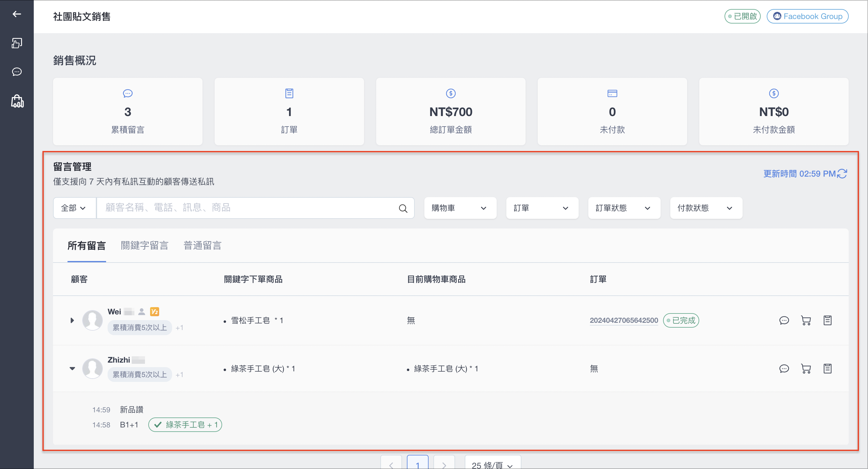The image size is (868, 469).
Task: Click the 顧客 column header
Action: 79,279
